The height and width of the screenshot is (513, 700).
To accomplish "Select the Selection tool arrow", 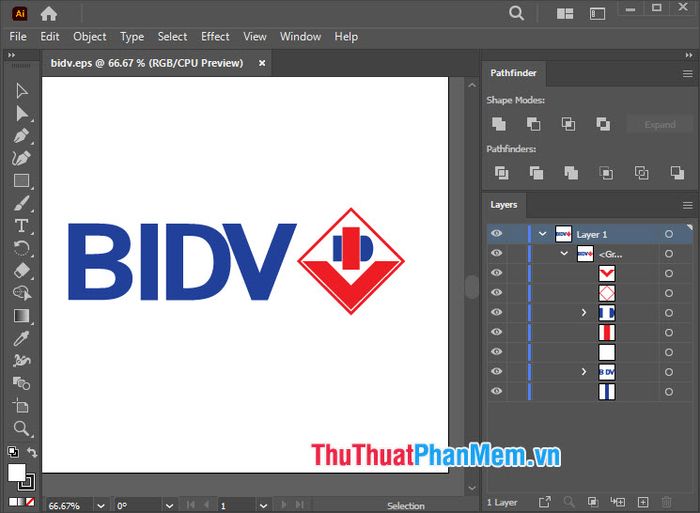I will point(21,91).
